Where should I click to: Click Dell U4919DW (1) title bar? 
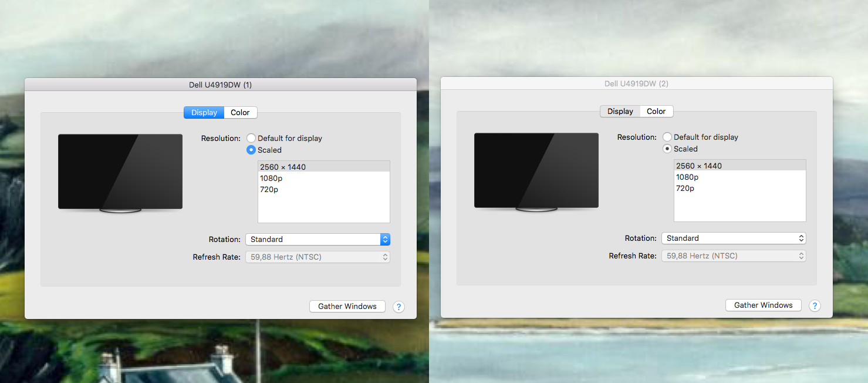point(221,85)
